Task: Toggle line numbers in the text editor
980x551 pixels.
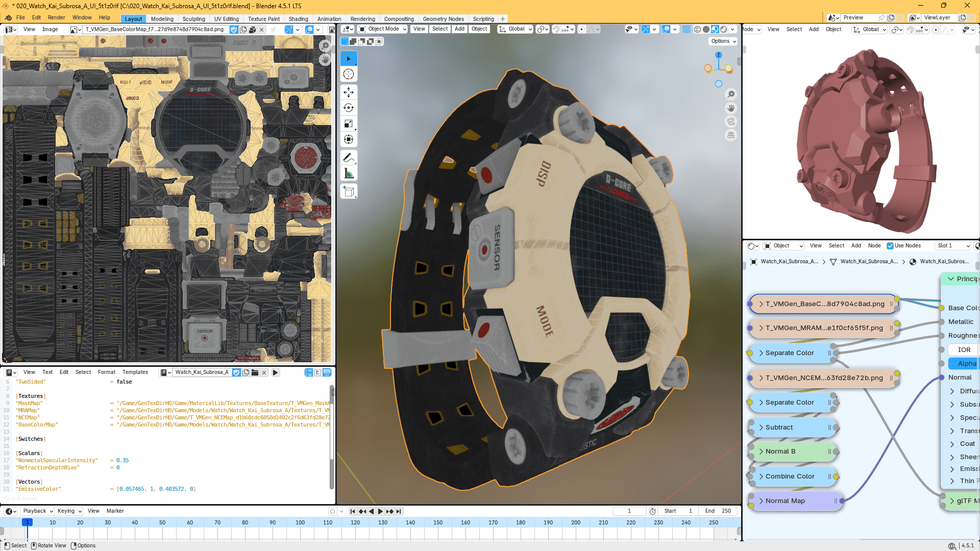Action: [x=309, y=372]
